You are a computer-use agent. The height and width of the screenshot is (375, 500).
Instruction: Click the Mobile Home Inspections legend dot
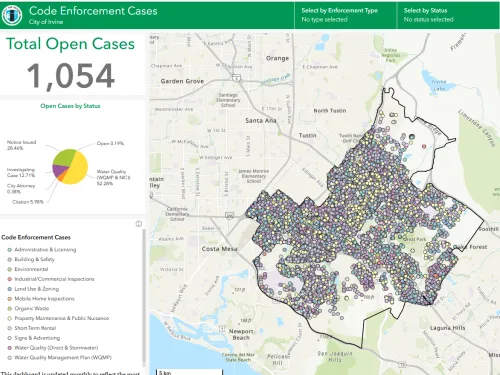(10, 299)
